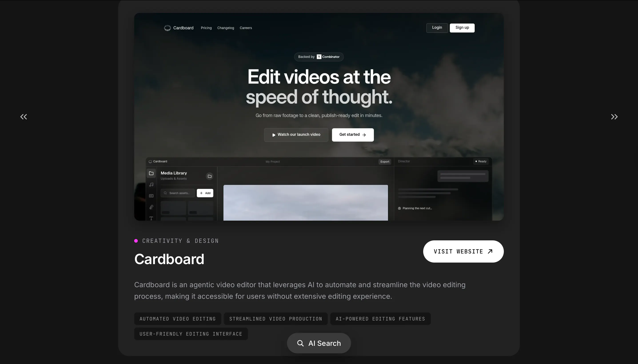This screenshot has height=364, width=638.
Task: Open the Pricing page
Action: (206, 28)
